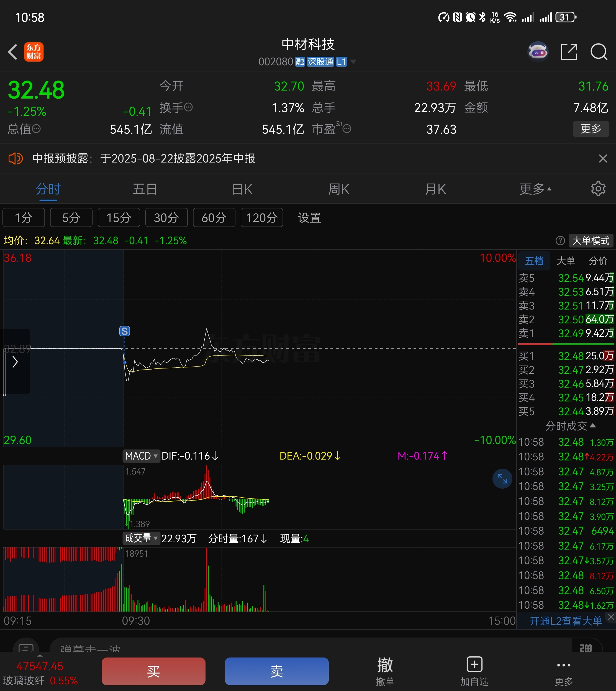Switch to the 月K tab
This screenshot has width=616, height=691.
(435, 189)
